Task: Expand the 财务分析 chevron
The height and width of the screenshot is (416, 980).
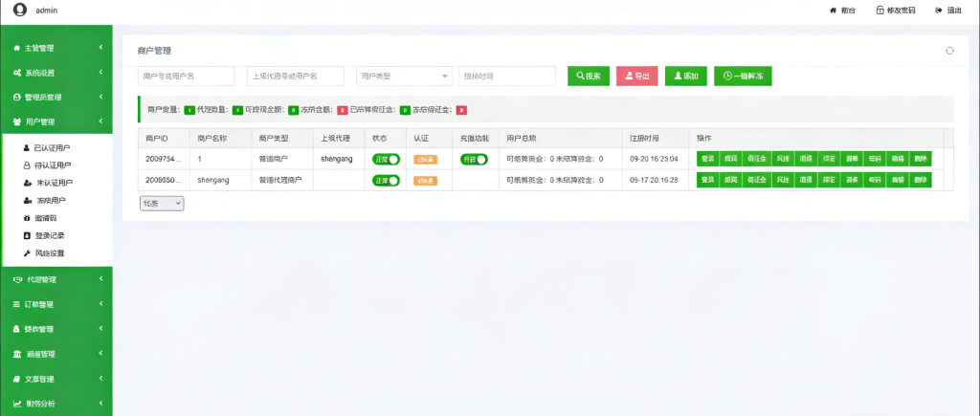Action: [x=100, y=403]
